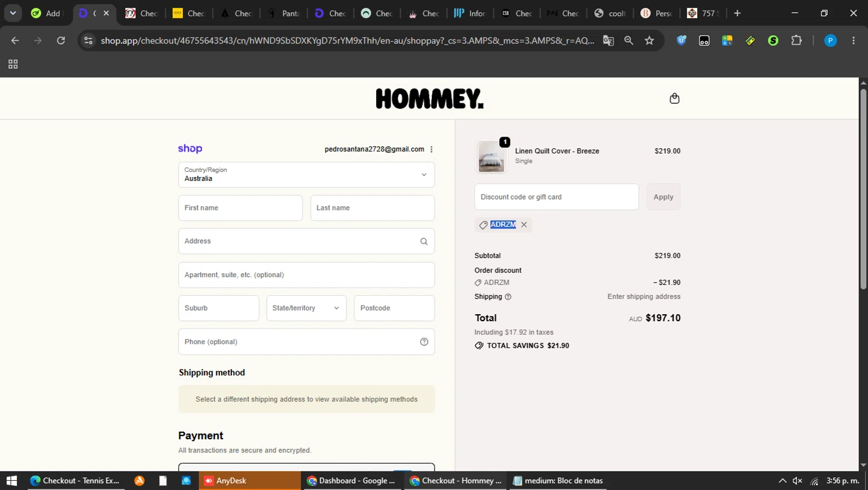Select the highlighted ADRZM code tag

503,224
